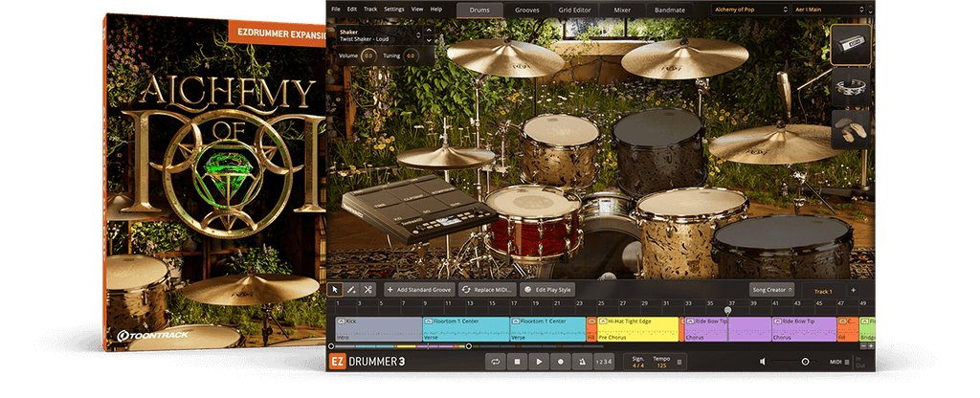Open the View menu
Screen dimensions: 980x398
(417, 10)
